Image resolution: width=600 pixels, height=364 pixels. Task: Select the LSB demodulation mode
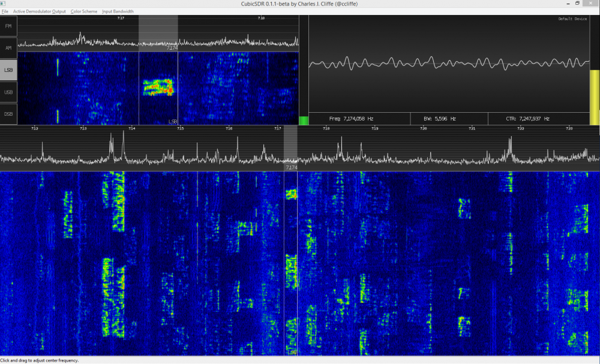pyautogui.click(x=8, y=70)
